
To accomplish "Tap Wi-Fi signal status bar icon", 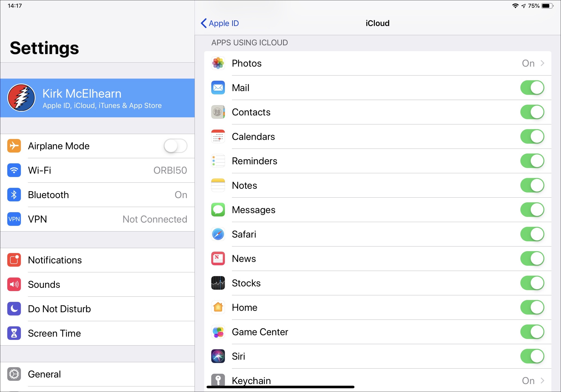I will pyautogui.click(x=515, y=6).
